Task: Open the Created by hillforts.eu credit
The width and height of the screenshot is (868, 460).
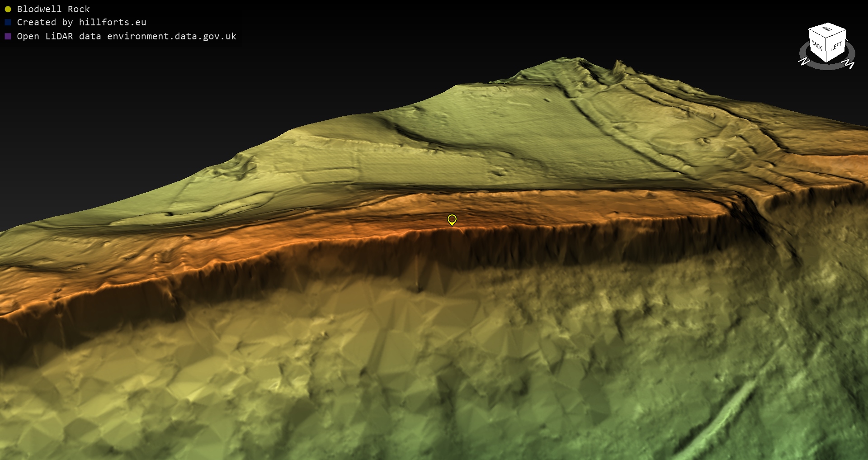Action: pyautogui.click(x=81, y=23)
